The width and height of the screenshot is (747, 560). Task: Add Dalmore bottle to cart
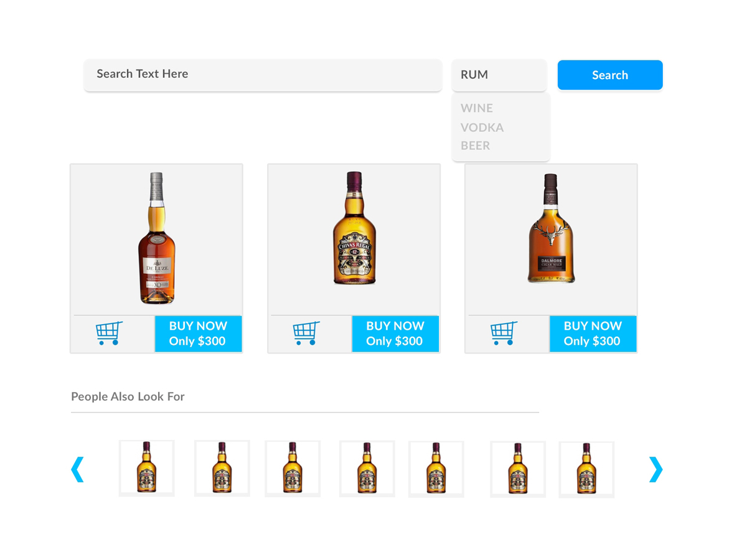tap(504, 334)
